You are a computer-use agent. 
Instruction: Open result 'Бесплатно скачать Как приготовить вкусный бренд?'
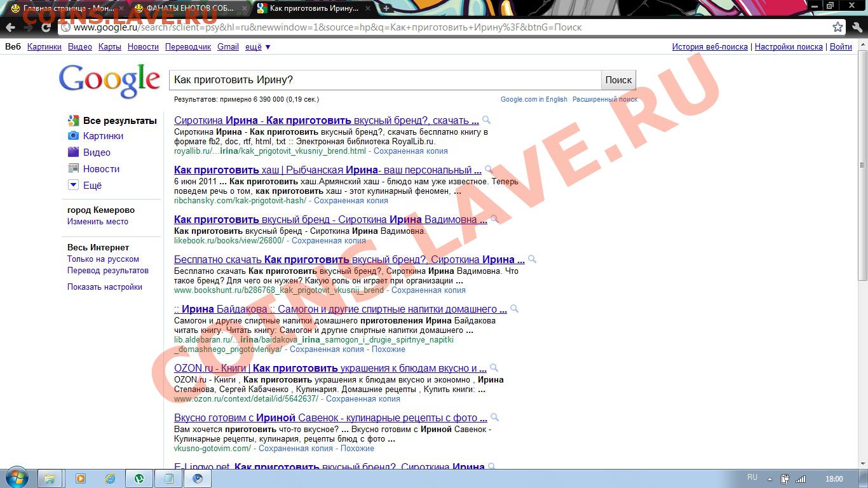[349, 259]
